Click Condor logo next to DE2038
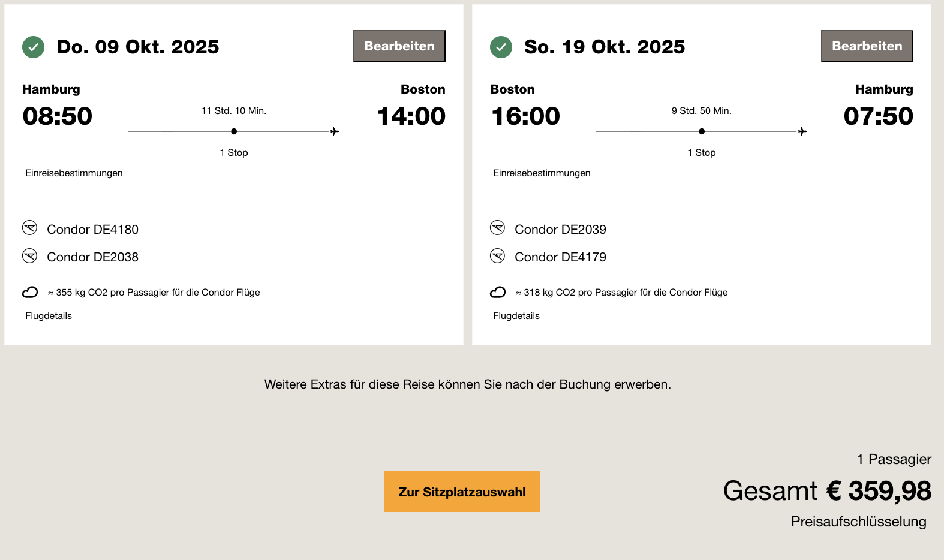944x560 pixels. click(x=30, y=256)
